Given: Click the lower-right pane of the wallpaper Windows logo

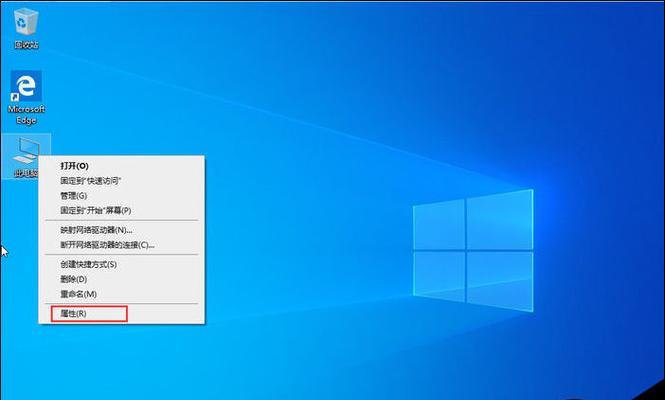Looking at the screenshot, I should [x=499, y=278].
